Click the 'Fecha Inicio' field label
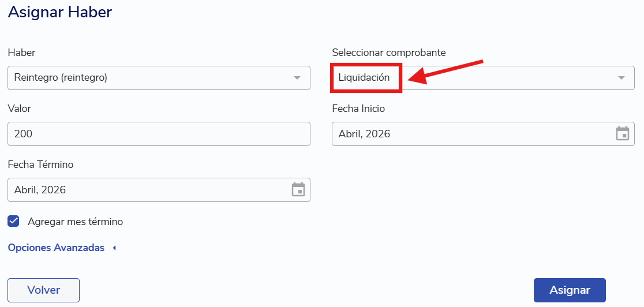The image size is (644, 307). coord(358,108)
